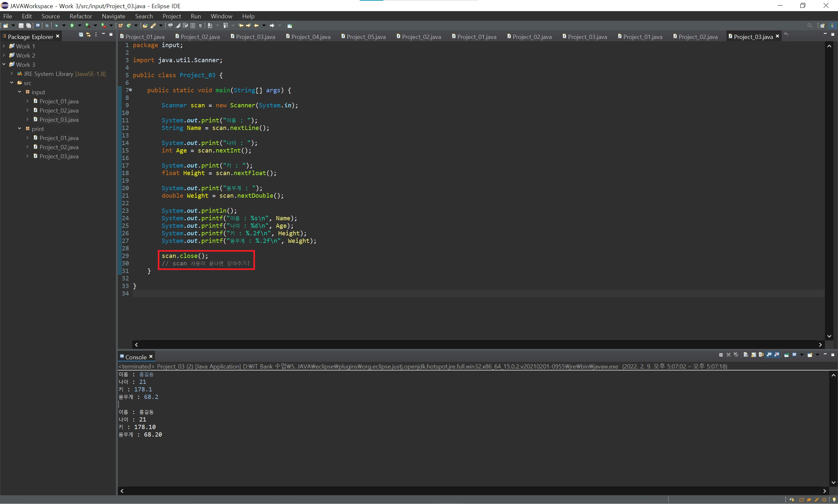The image size is (838, 504).
Task: Click Collapse All in Package Explorer
Action: tap(81, 35)
